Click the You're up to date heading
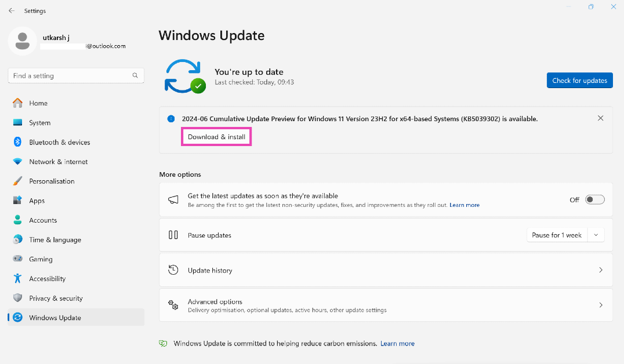The width and height of the screenshot is (624, 364). tap(249, 72)
